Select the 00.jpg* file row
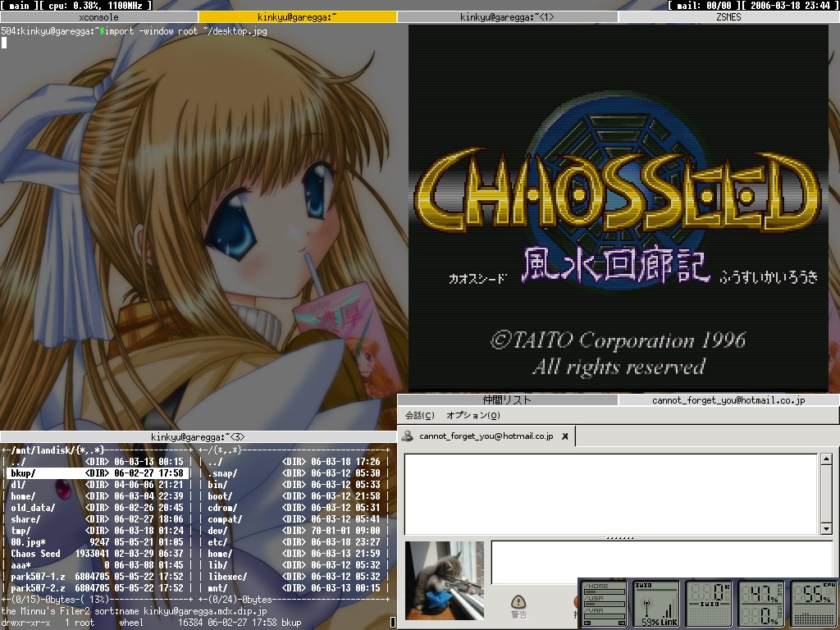Viewport: 840px width, 630px height. (x=97, y=542)
